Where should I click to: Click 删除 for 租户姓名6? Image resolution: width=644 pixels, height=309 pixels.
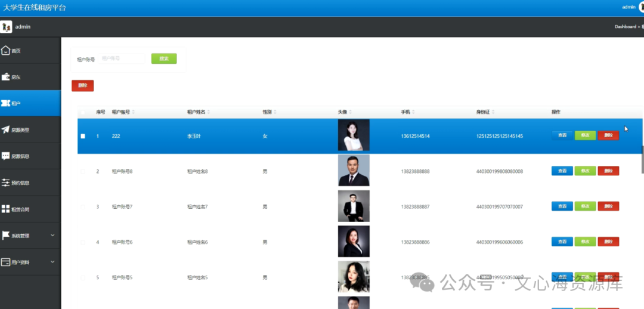[608, 242]
